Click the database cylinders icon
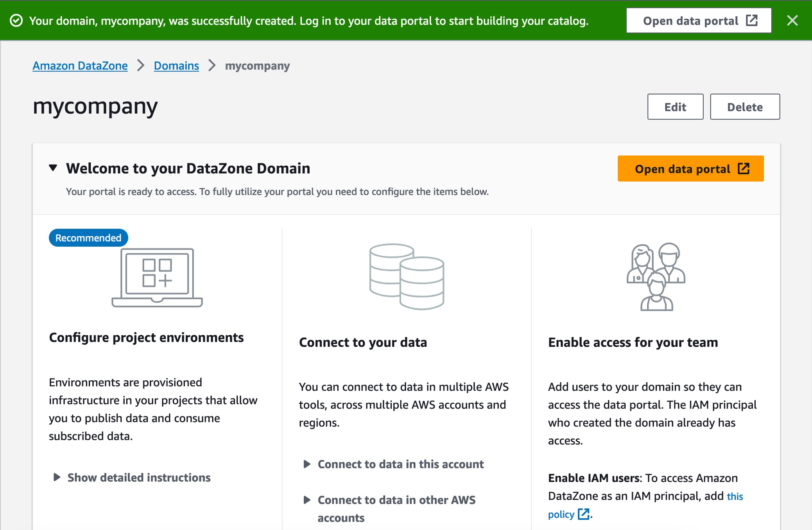812x530 pixels. tap(407, 277)
